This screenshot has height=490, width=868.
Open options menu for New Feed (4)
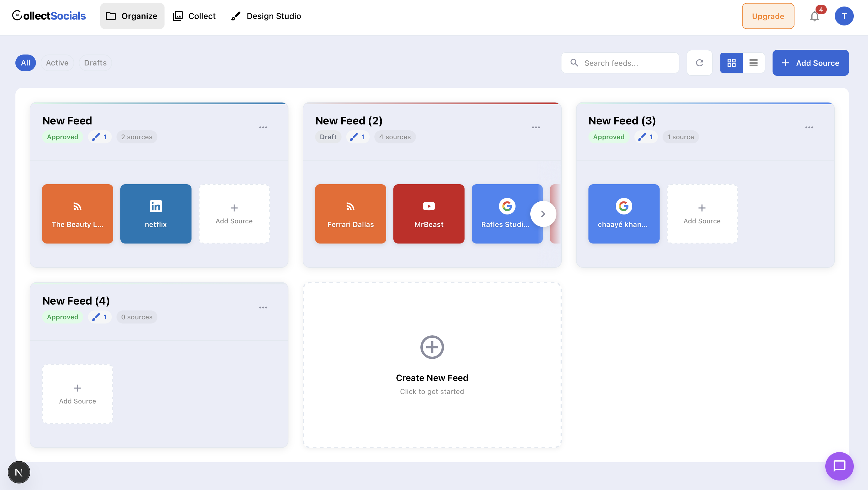point(264,307)
